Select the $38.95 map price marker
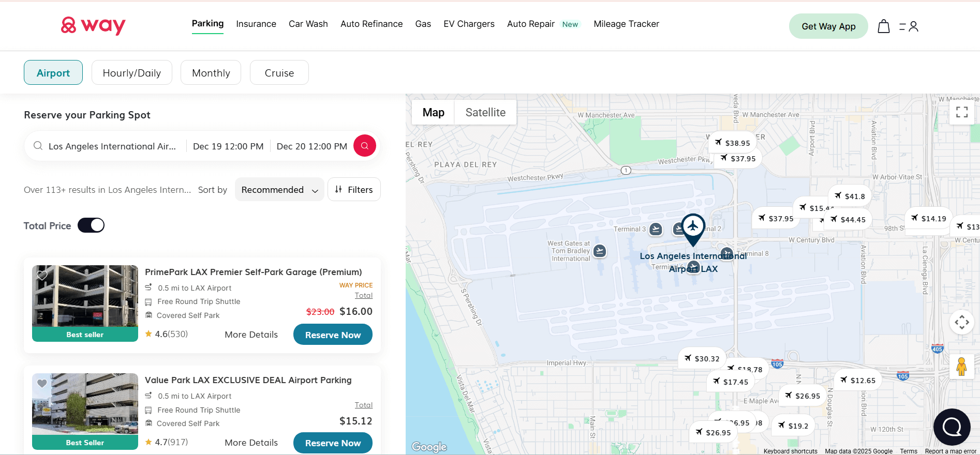 coord(732,143)
